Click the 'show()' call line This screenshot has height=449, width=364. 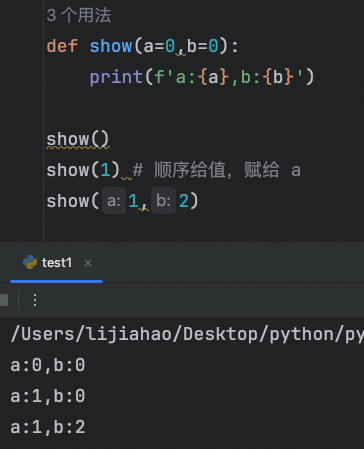(x=78, y=139)
